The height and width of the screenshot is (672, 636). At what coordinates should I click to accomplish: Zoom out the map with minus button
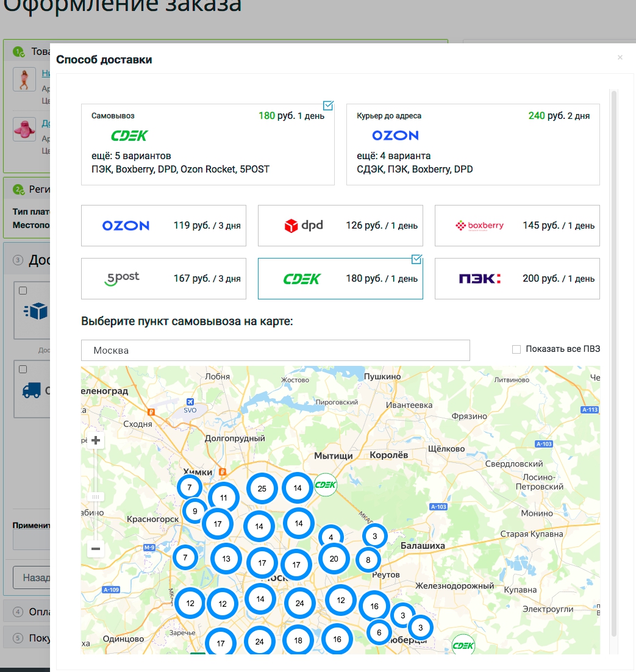click(96, 549)
